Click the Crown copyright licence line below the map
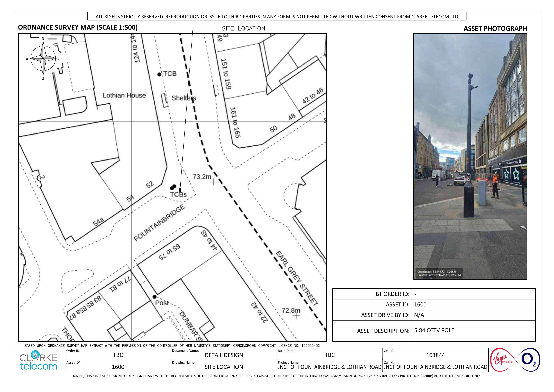Image resolution: width=554 pixels, height=392 pixels. [172, 346]
